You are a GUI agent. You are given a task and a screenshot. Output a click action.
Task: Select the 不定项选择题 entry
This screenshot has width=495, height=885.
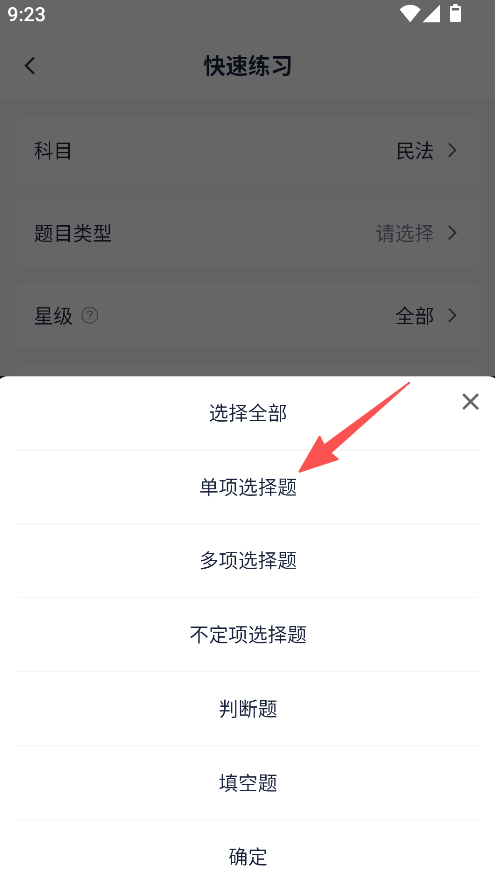248,634
